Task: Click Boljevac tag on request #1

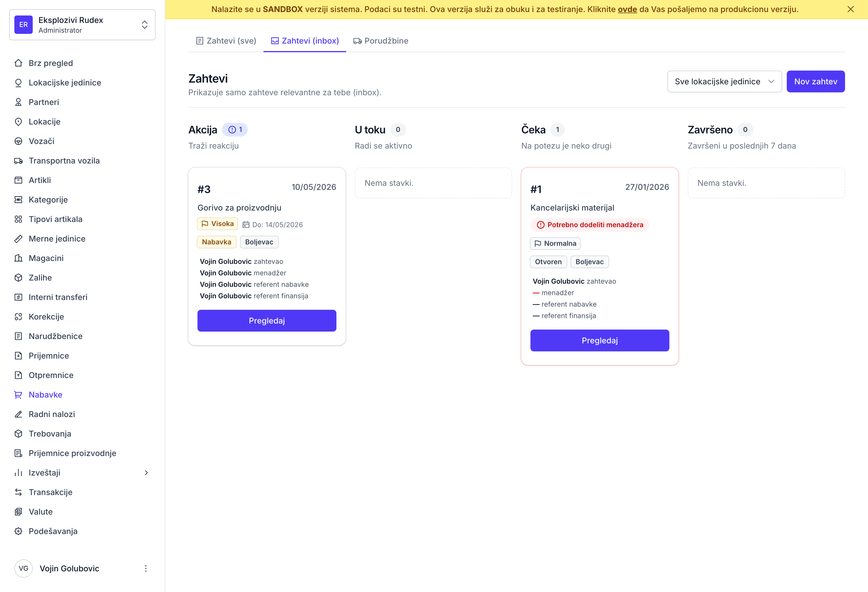Action: tap(590, 262)
